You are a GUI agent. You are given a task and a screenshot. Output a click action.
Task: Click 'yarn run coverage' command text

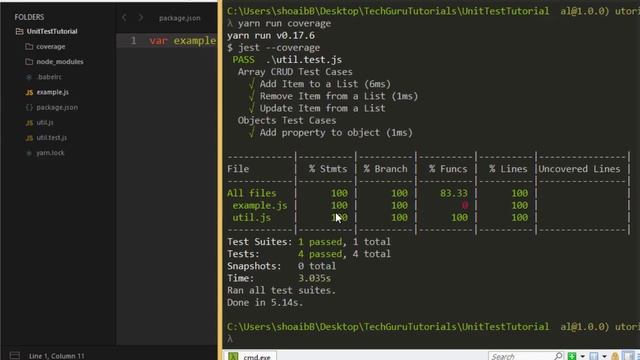[x=284, y=24]
